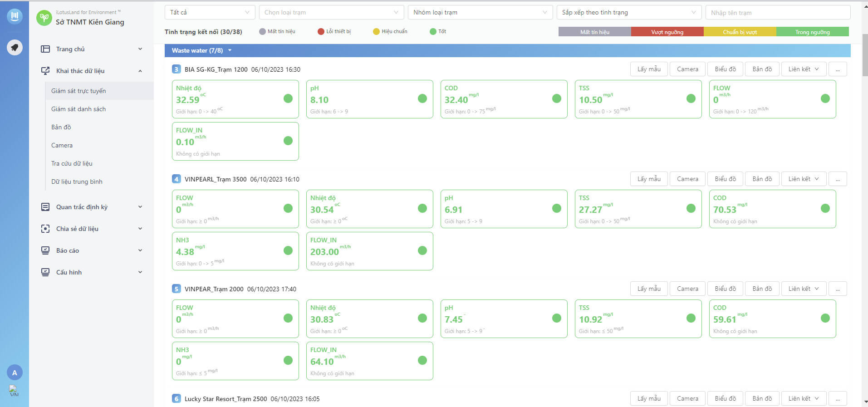Click the red Vượt ngưỡng color legend
The width and height of the screenshot is (868, 407).
click(x=667, y=32)
